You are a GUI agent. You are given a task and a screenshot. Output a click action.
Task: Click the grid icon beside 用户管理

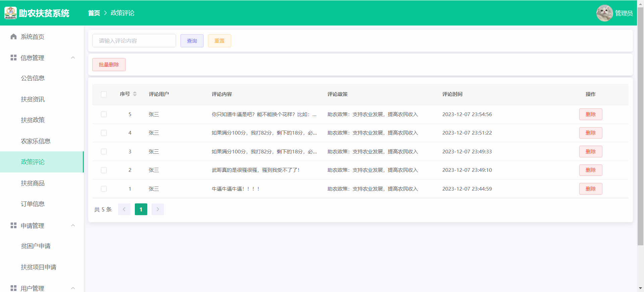(13, 288)
